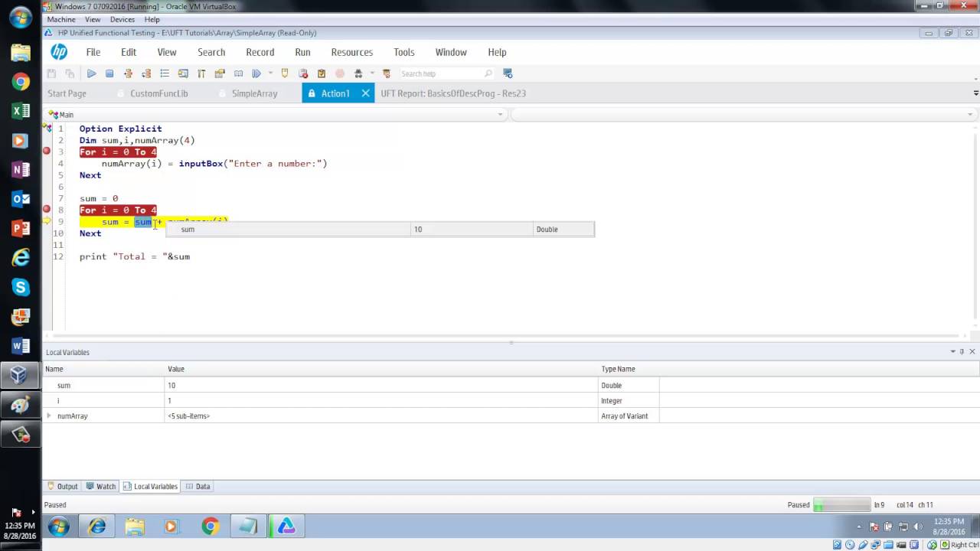The width and height of the screenshot is (980, 551).
Task: Click the guest volume speaker tray icon
Action: (918, 527)
